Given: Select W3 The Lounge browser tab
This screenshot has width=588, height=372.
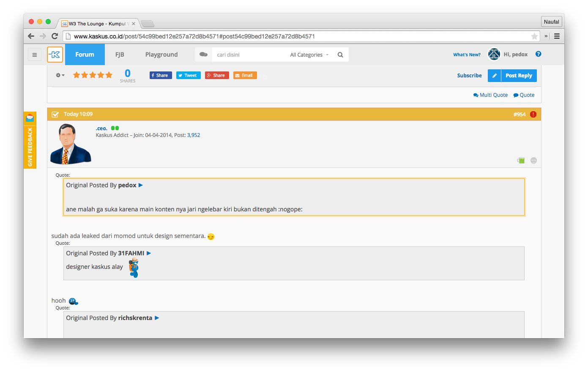Looking at the screenshot, I should (98, 24).
